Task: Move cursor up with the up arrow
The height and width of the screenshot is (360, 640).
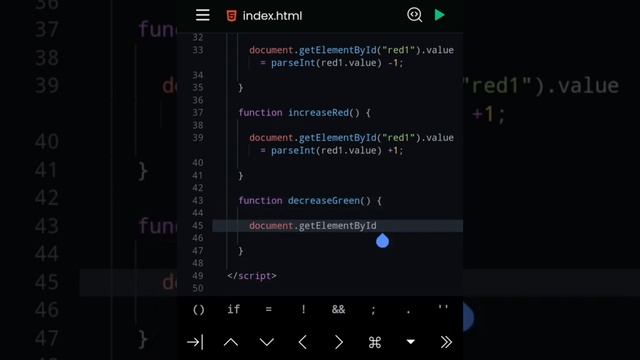Action: coord(231,342)
